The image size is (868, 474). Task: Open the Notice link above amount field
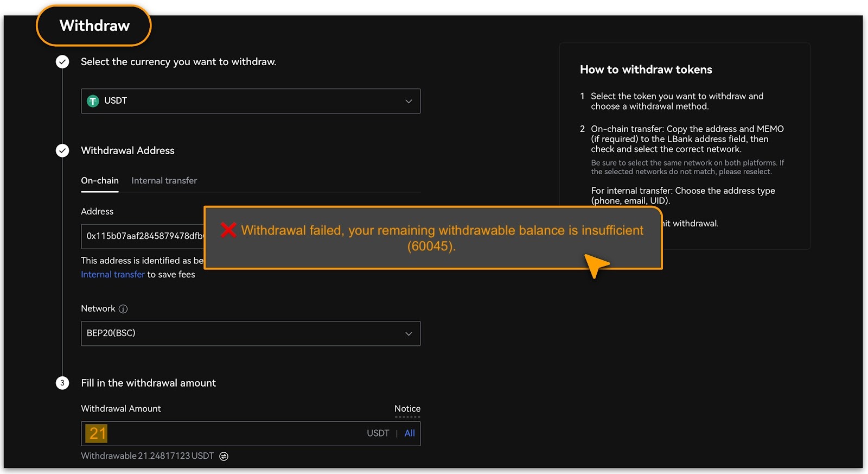point(407,409)
